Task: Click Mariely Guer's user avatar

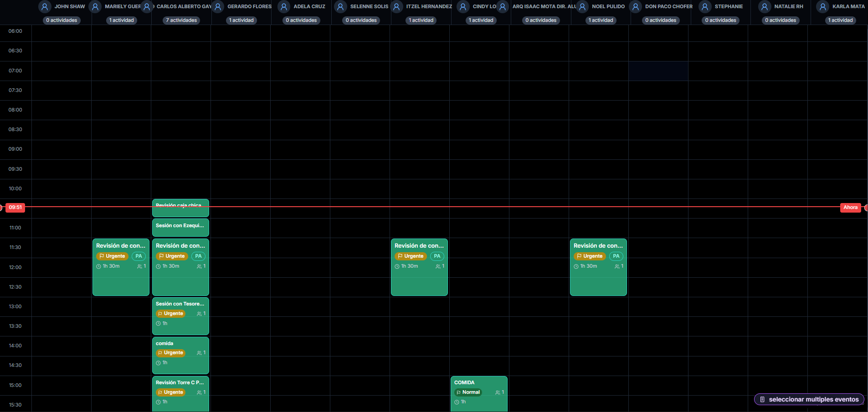Action: 95,7
